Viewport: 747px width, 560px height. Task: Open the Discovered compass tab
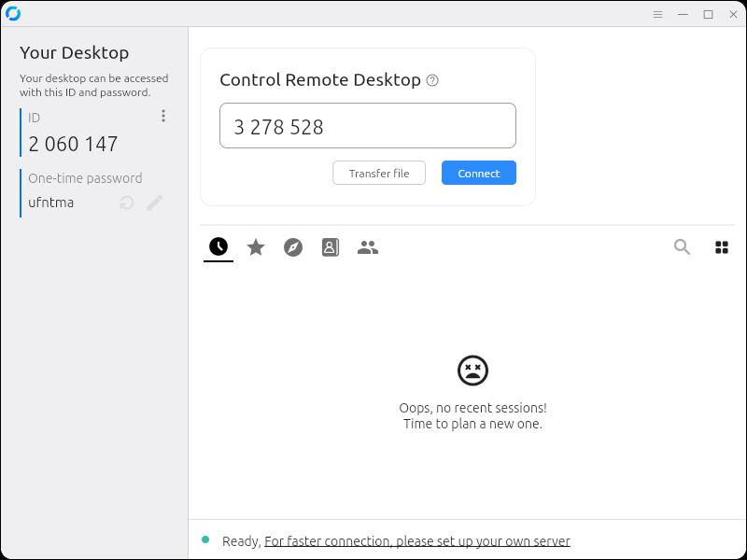[x=293, y=247]
